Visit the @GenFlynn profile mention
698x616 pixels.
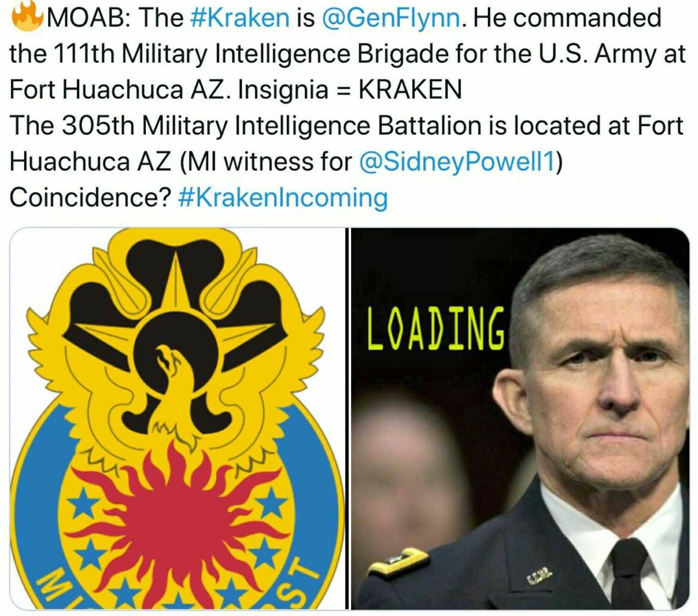[390, 18]
